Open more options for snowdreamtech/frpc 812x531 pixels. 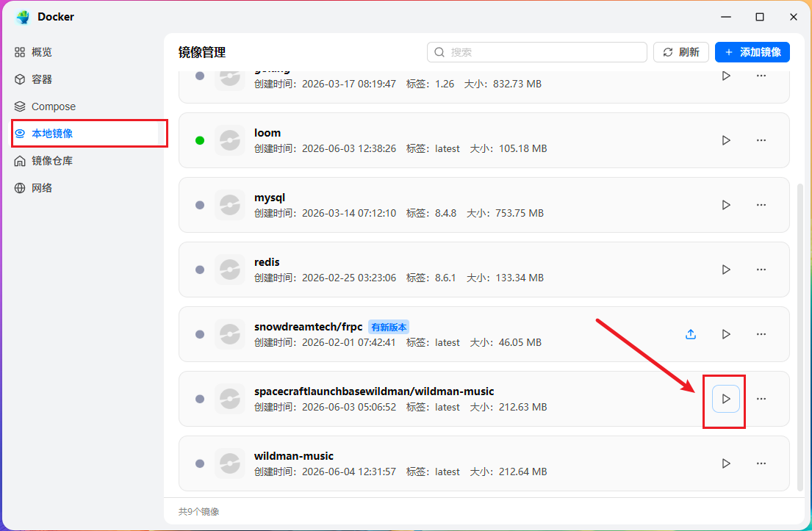[x=761, y=334]
